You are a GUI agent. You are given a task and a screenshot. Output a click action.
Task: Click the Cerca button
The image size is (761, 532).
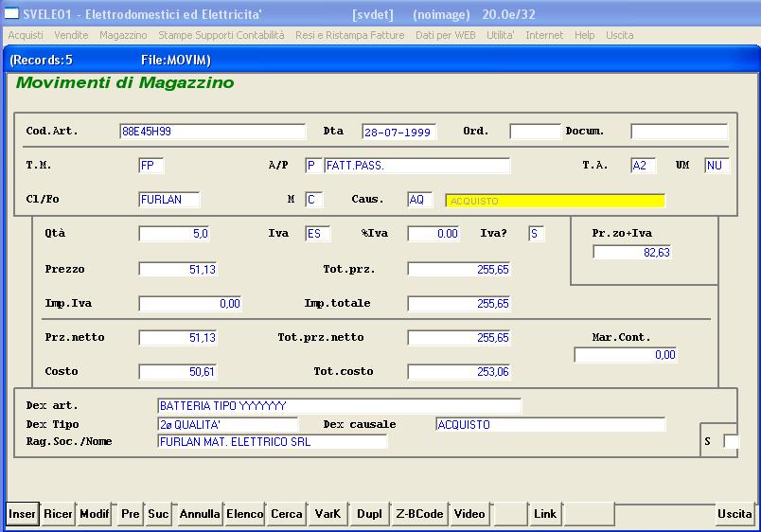287,514
